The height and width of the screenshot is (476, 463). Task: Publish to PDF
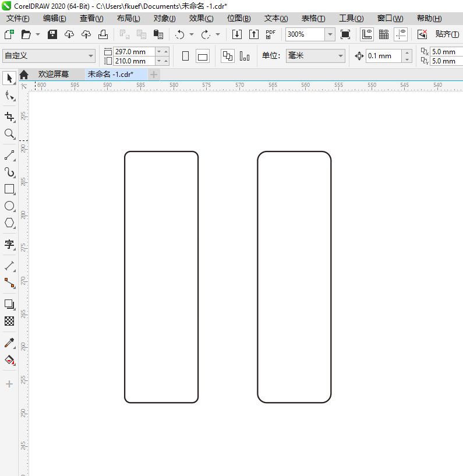tap(270, 34)
